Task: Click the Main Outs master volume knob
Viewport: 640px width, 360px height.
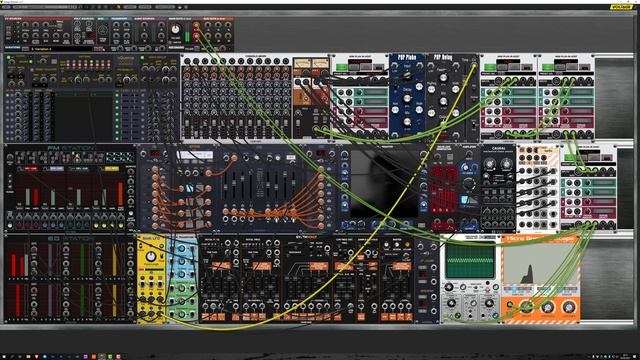Action: click(x=176, y=29)
